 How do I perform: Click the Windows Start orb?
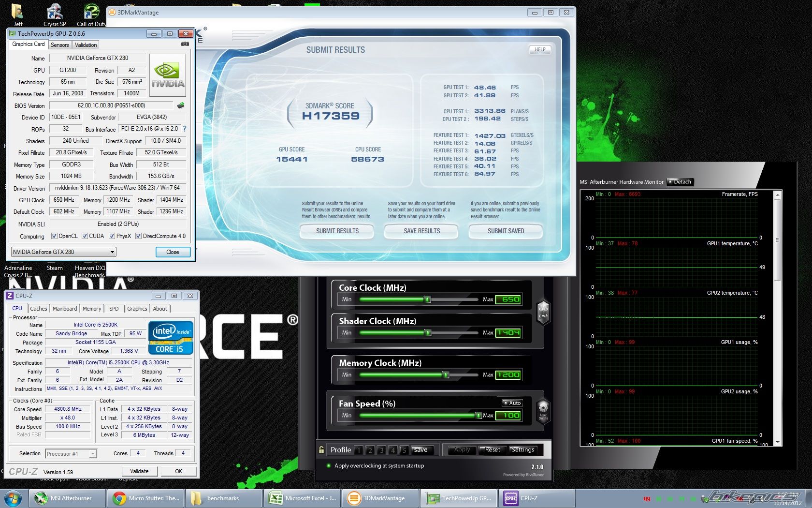click(x=13, y=498)
